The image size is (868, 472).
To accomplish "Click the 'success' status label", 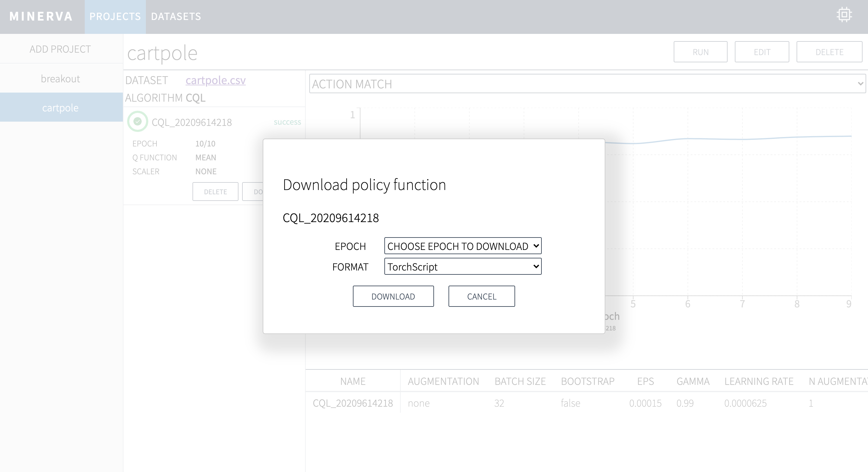I will pyautogui.click(x=288, y=122).
